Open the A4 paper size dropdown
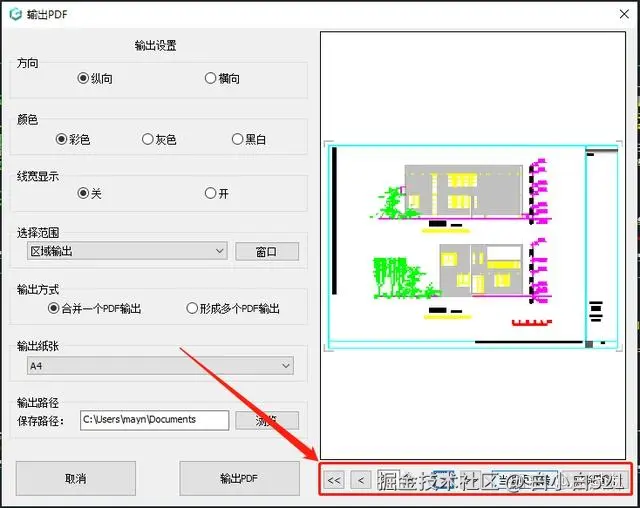The height and width of the screenshot is (508, 640). 160,366
